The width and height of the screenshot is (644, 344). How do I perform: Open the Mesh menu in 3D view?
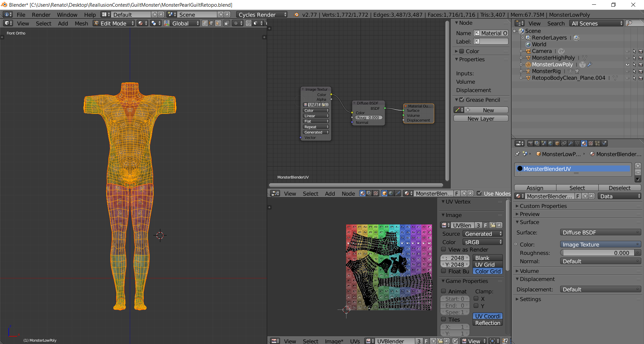click(81, 23)
